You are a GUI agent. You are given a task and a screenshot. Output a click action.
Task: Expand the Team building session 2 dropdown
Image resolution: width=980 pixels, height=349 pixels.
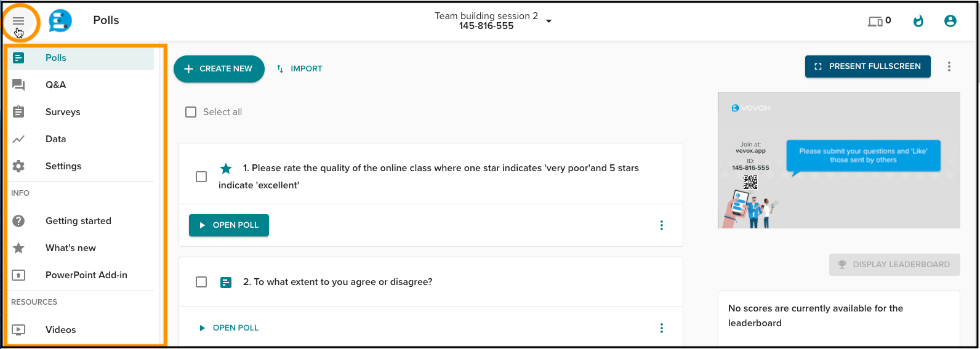click(549, 21)
